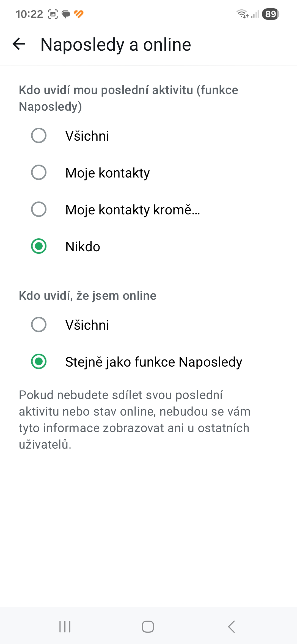Select Nikdo radio for last seen
The image size is (297, 644).
[x=39, y=246]
